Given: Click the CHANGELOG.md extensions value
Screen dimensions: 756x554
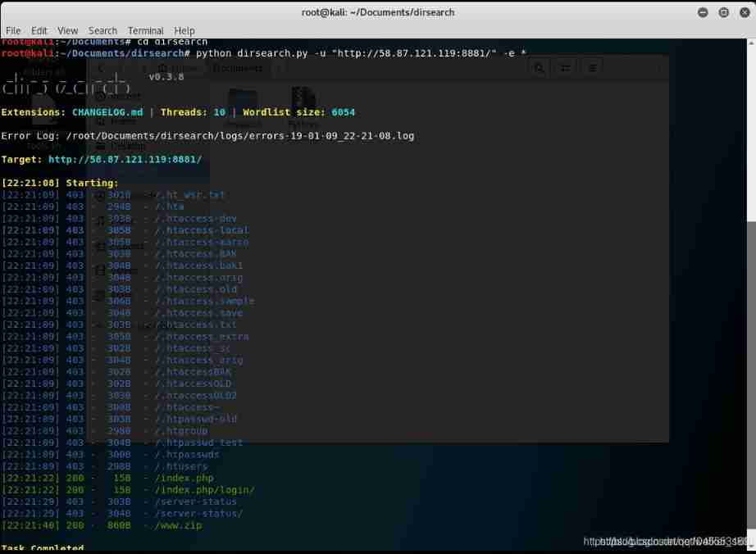Looking at the screenshot, I should coord(107,112).
